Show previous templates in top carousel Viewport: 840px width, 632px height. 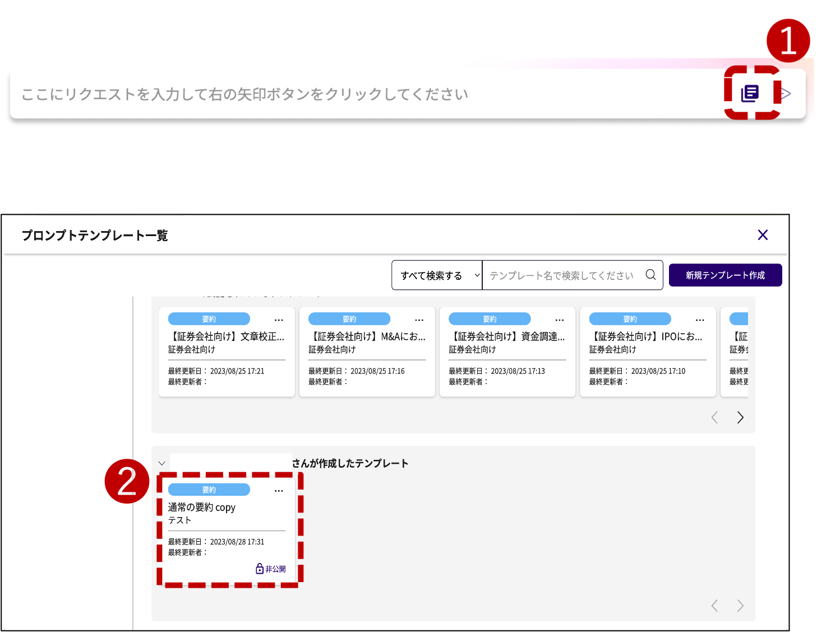[714, 417]
